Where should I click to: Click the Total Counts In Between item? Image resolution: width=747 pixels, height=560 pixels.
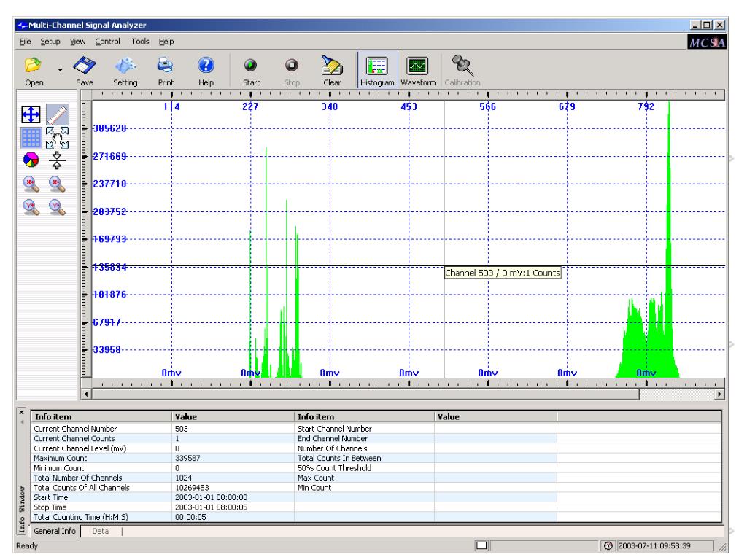click(x=339, y=458)
